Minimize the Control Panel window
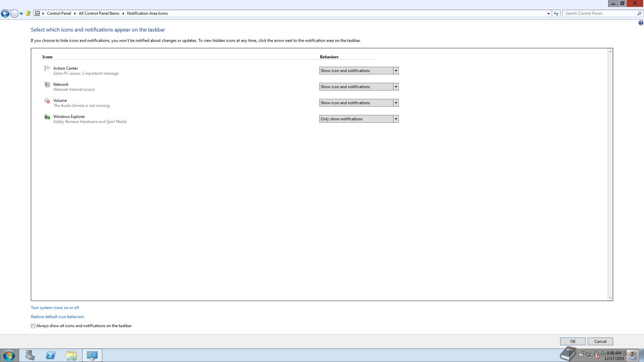Viewport: 644px width, 362px height. tap(613, 3)
